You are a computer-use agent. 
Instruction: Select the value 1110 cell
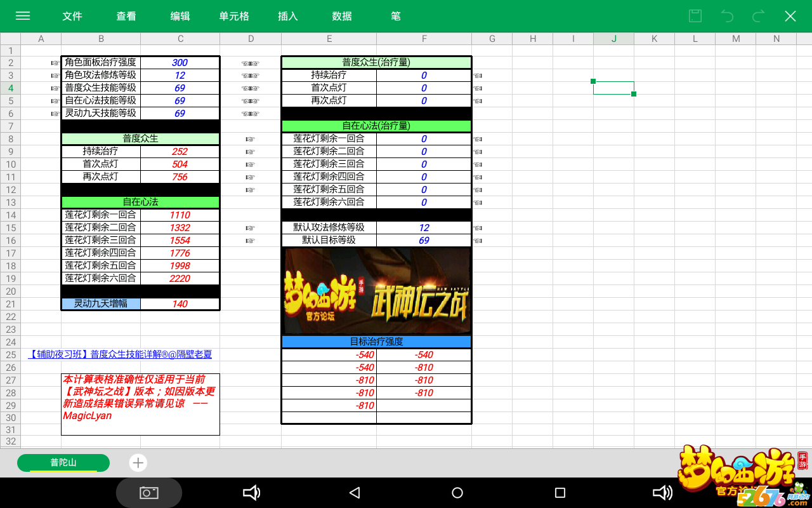(x=180, y=215)
